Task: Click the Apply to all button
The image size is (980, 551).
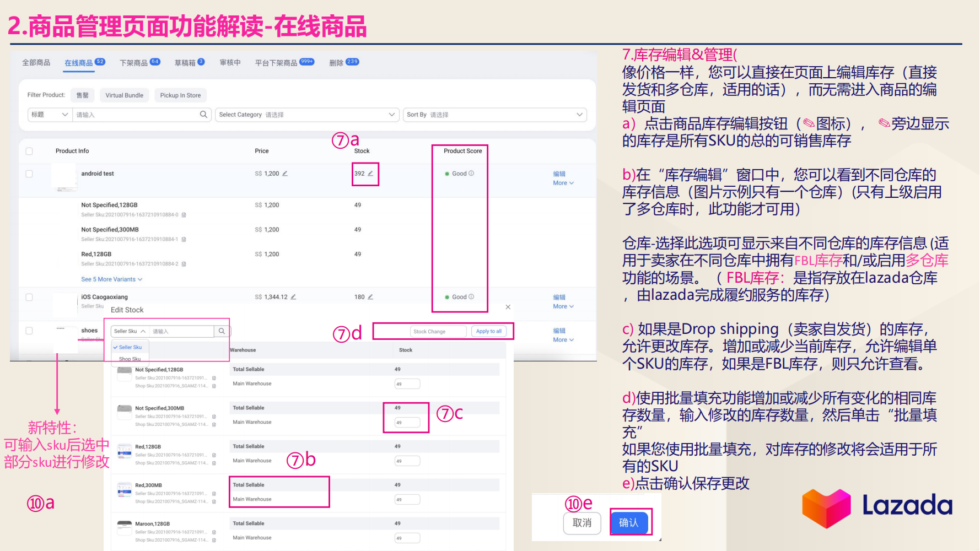Action: [x=488, y=331]
